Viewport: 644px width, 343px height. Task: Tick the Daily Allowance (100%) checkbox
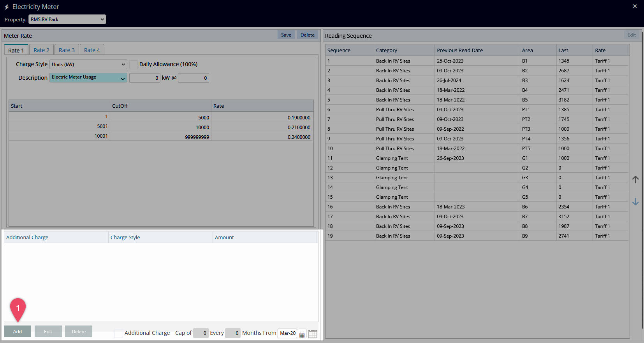point(134,65)
